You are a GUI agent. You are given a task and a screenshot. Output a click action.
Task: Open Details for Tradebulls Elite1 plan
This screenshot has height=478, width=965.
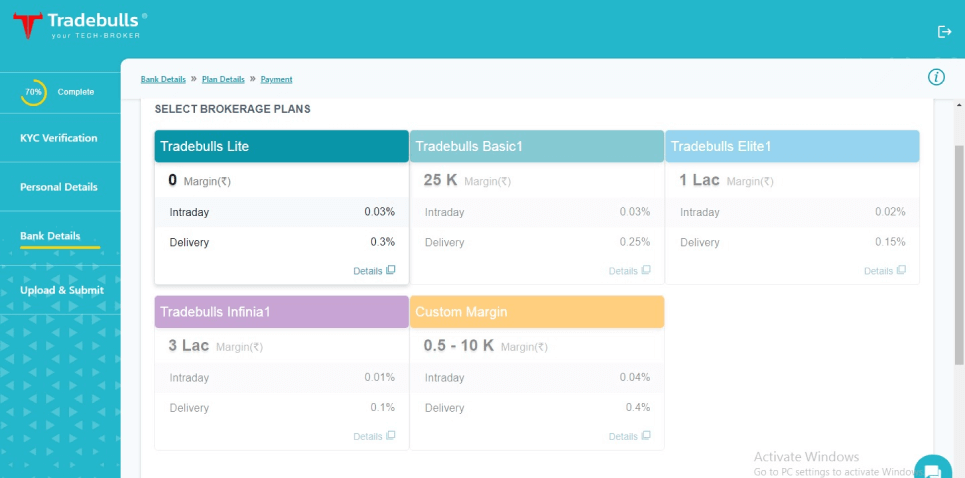[x=884, y=271]
